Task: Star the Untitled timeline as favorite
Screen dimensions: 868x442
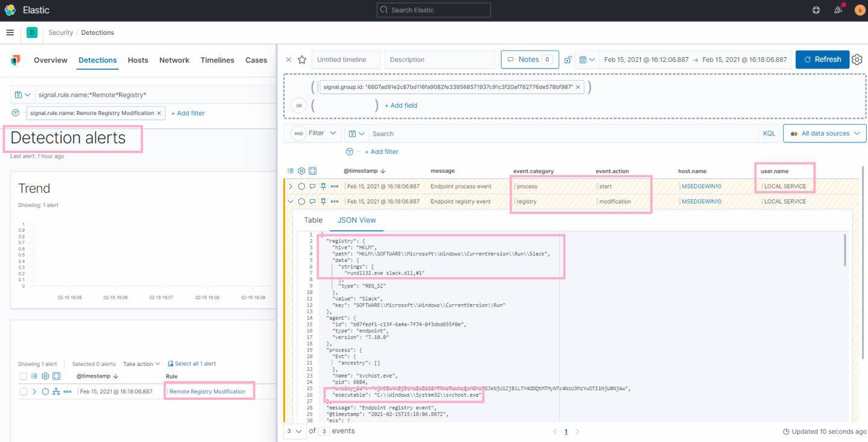Action: click(302, 60)
